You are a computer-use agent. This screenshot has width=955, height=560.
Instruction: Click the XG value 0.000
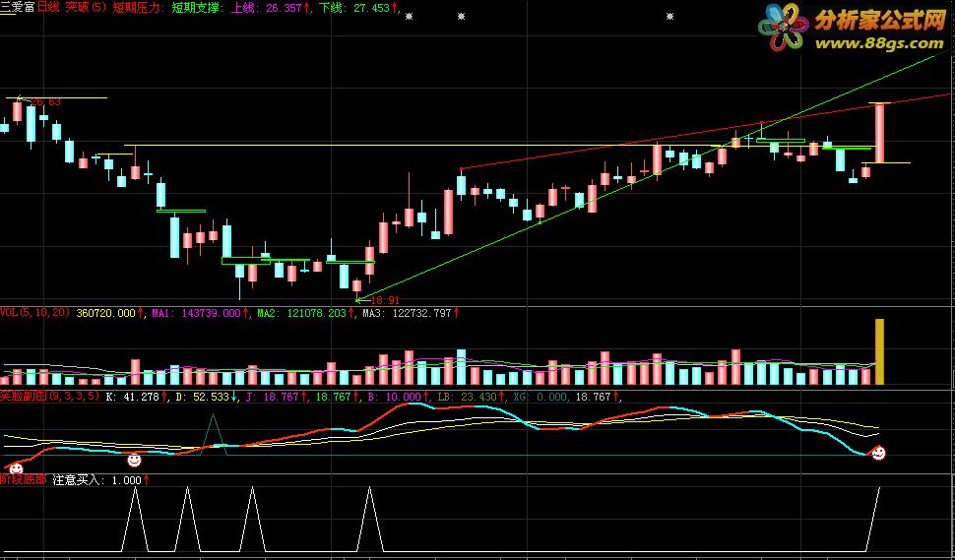click(x=549, y=397)
